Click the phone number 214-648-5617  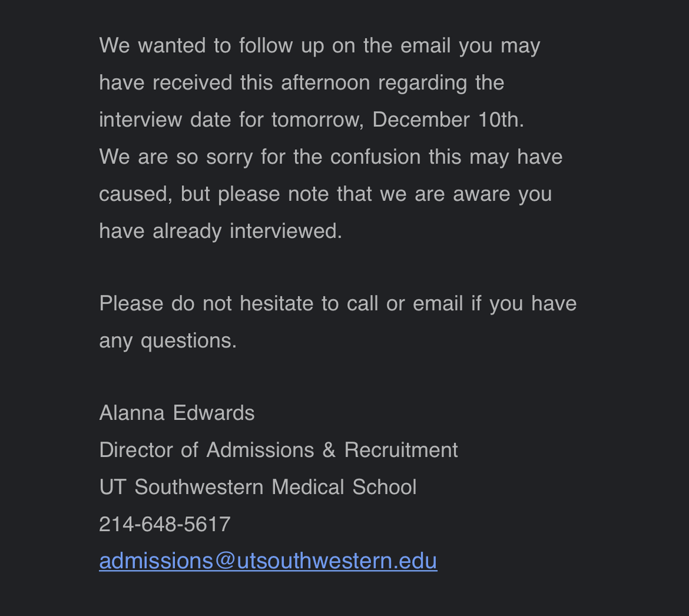pos(165,524)
